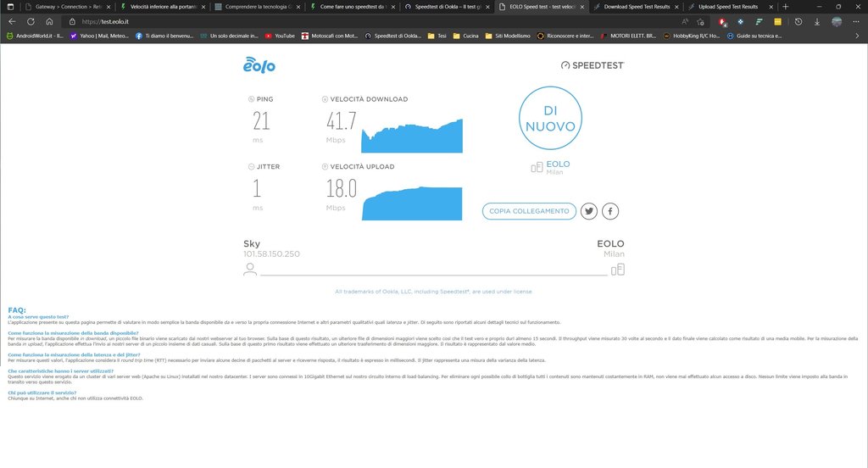The height and width of the screenshot is (468, 868).
Task: Close the Gateway > Connection tab
Action: point(108,7)
